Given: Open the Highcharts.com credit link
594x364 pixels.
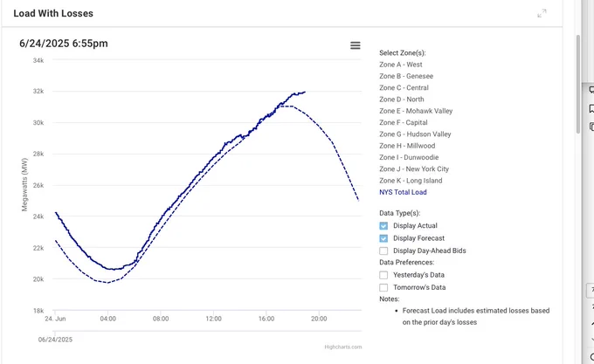Looking at the screenshot, I should pos(342,347).
